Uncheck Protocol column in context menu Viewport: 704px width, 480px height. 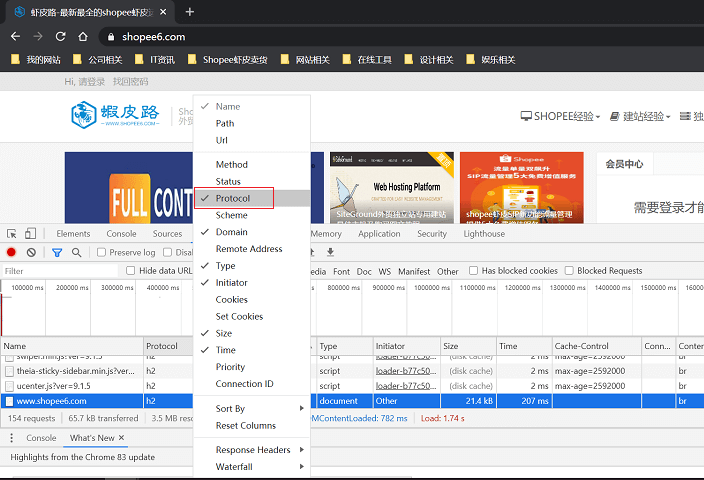click(252, 198)
